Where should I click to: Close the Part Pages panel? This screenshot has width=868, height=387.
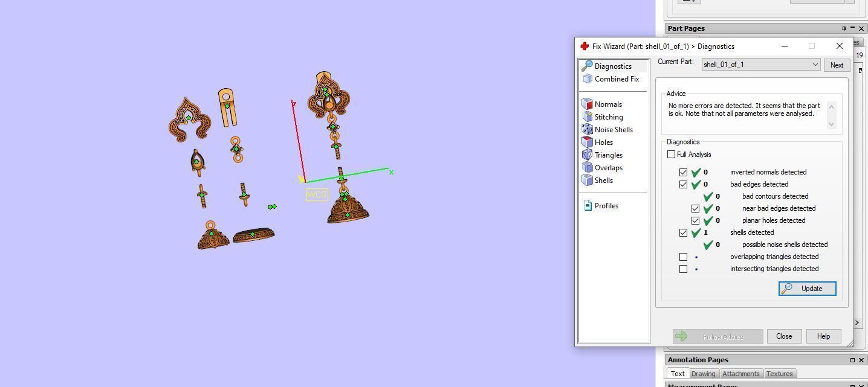coord(861,28)
